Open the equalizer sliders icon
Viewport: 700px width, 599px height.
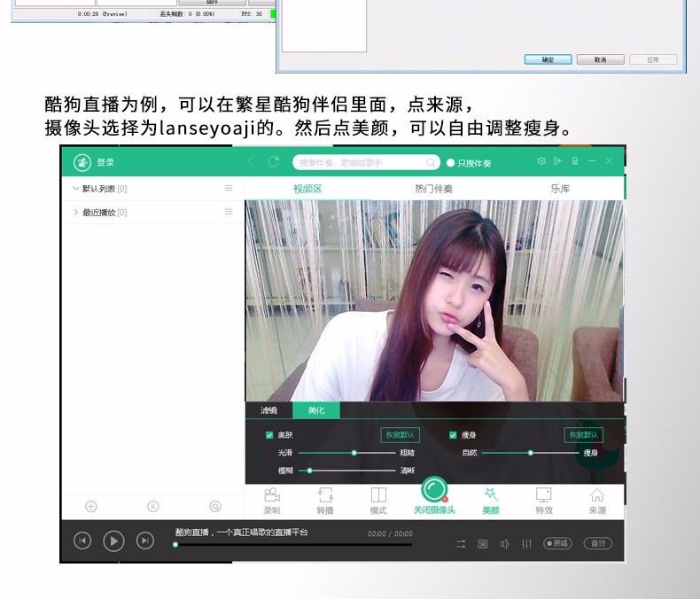tap(527, 544)
